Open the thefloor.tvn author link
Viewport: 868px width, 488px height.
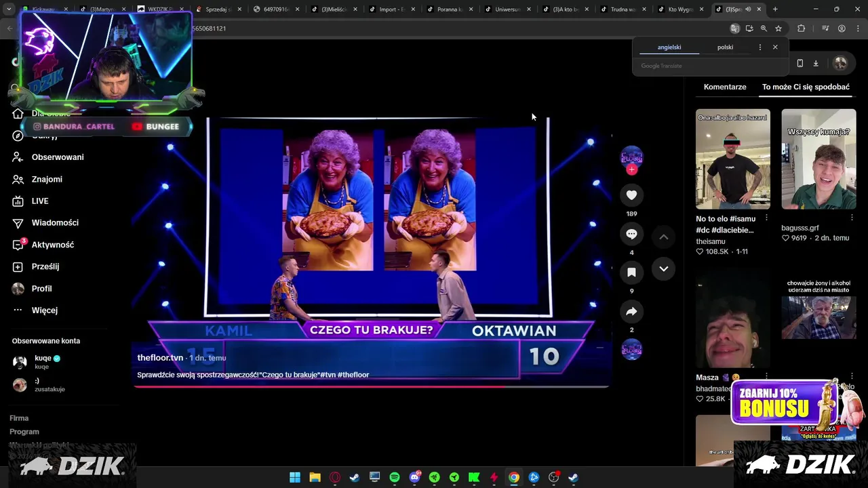[x=160, y=358]
